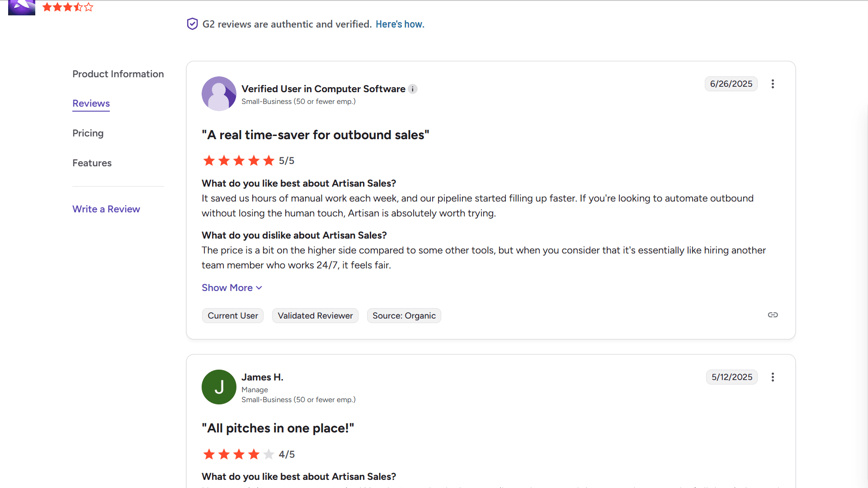Viewport: 868px width, 488px height.
Task: Go to the Features section
Action: pos(92,163)
